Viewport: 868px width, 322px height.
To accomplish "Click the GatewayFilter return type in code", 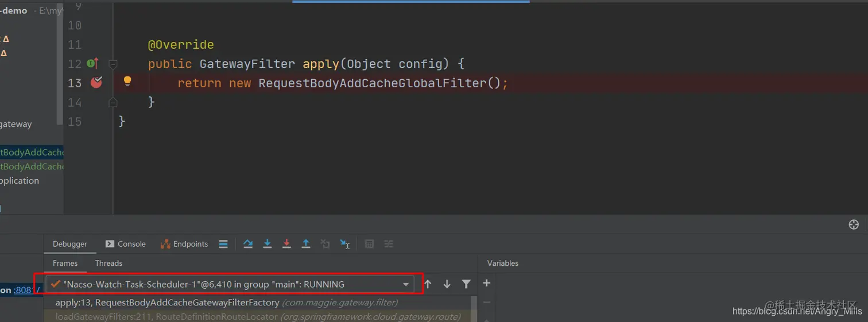I will pos(247,64).
